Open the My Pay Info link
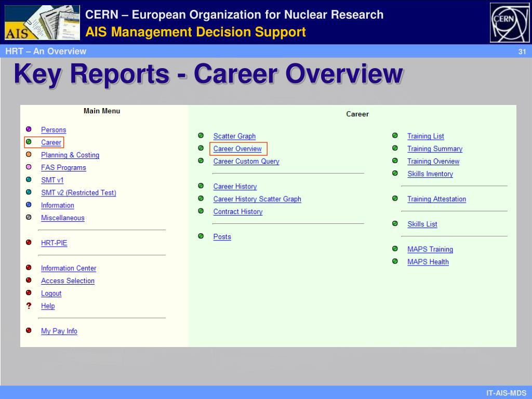This screenshot has width=532, height=399. pos(59,331)
